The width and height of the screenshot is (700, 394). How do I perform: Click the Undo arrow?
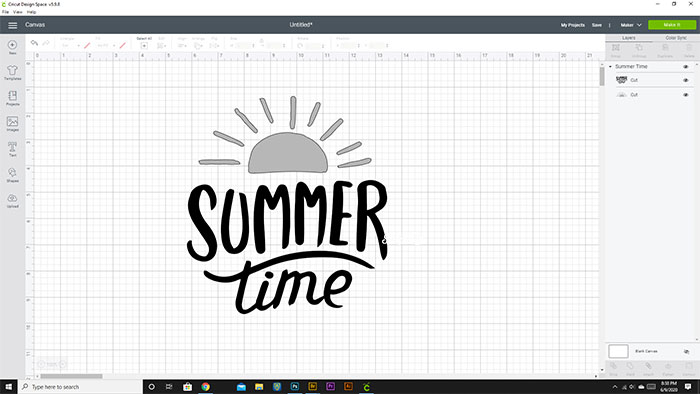34,43
